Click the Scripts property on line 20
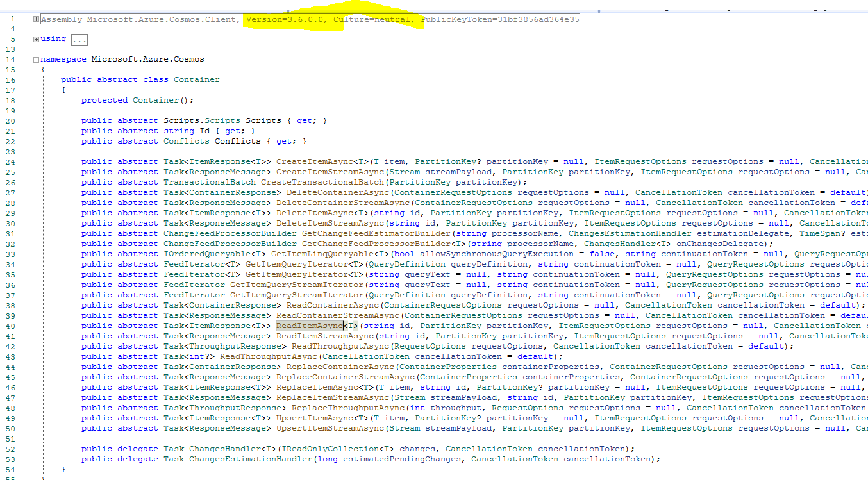This screenshot has height=480, width=868. [262, 120]
